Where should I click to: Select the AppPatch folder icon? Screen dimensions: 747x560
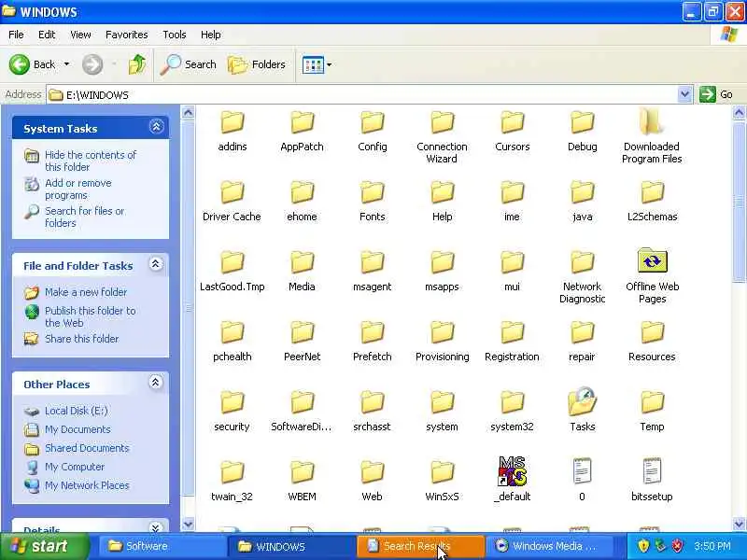click(x=302, y=123)
